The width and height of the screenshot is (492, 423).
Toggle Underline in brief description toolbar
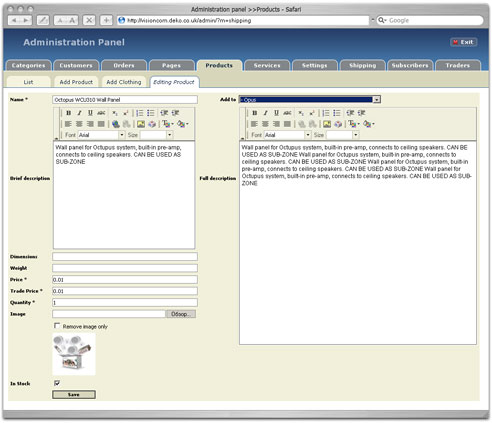[x=90, y=113]
